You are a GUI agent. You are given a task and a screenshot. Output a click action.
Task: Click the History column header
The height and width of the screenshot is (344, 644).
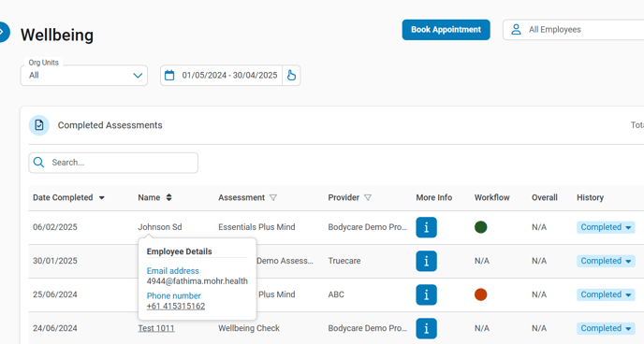(591, 197)
